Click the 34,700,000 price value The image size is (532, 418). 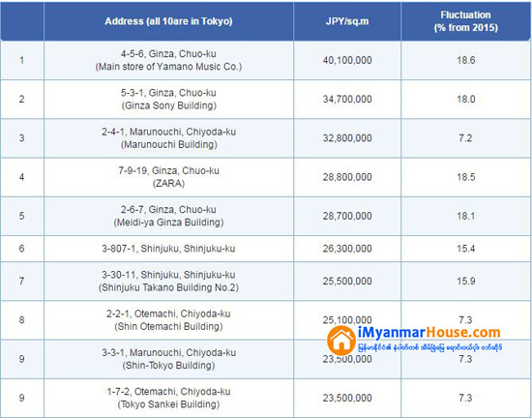tap(347, 100)
